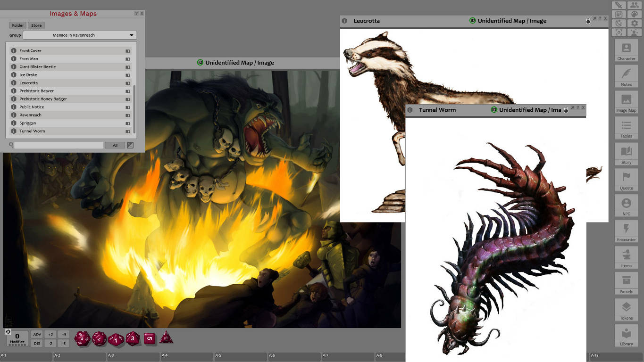The width and height of the screenshot is (644, 362).
Task: Open the Story sidebar section
Action: (626, 154)
